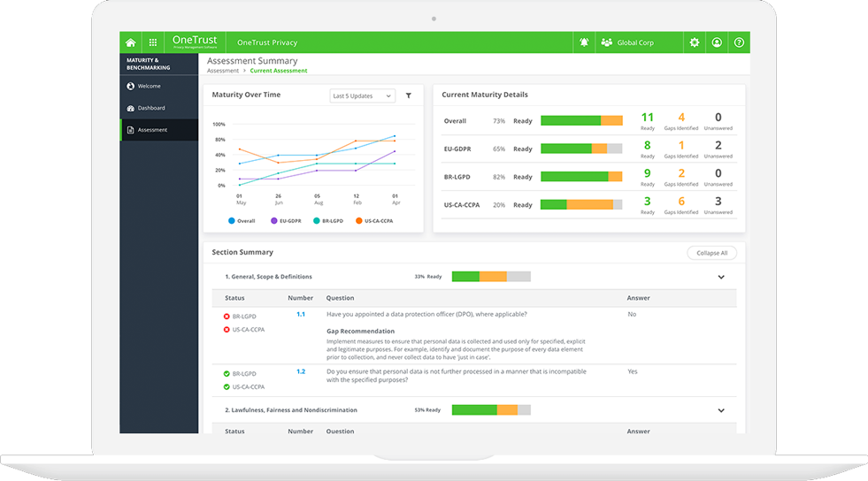Open the apps grid launcher icon
Viewport: 868px width, 481px height.
(x=153, y=42)
